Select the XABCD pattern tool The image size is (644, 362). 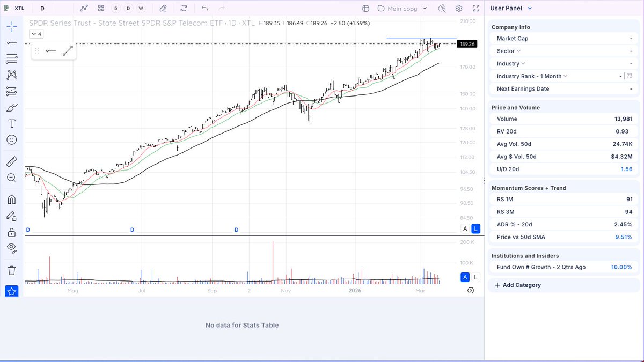11,75
